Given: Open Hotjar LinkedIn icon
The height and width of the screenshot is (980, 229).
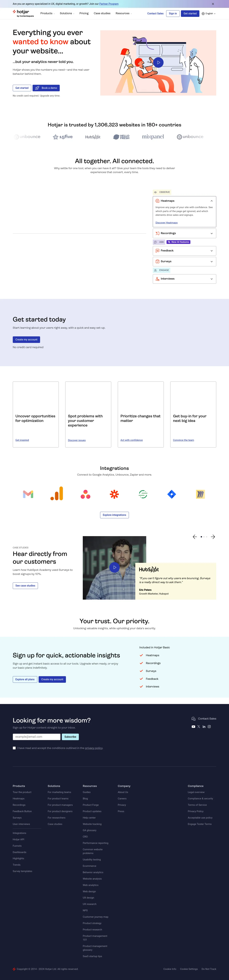Looking at the screenshot, I should (204, 727).
